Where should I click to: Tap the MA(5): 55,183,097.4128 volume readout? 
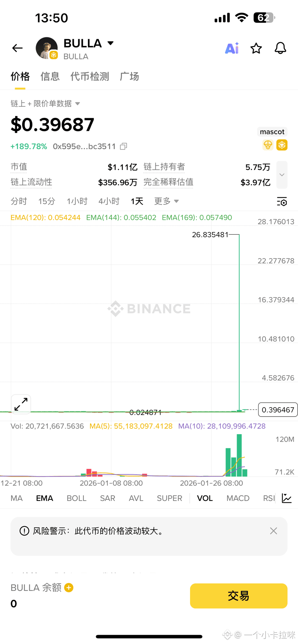pyautogui.click(x=131, y=426)
